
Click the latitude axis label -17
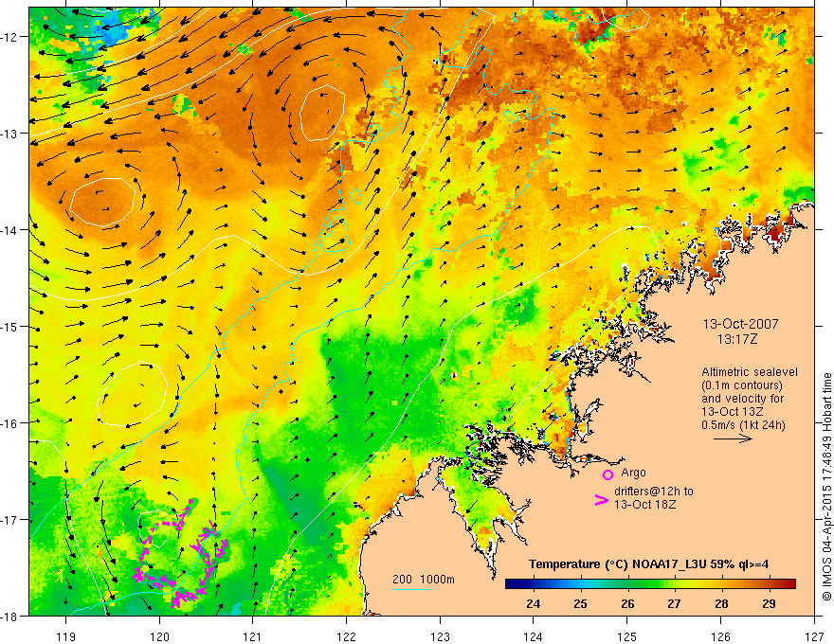point(9,520)
